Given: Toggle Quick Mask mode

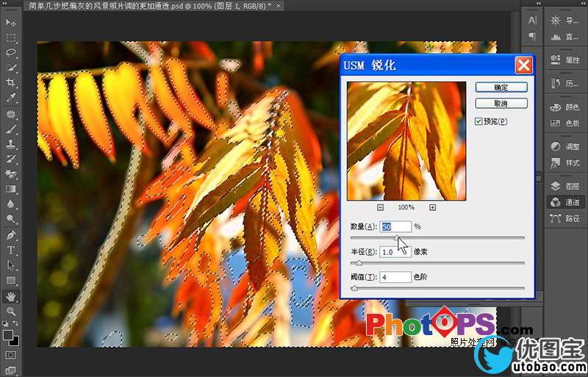Looking at the screenshot, I should coord(10,355).
